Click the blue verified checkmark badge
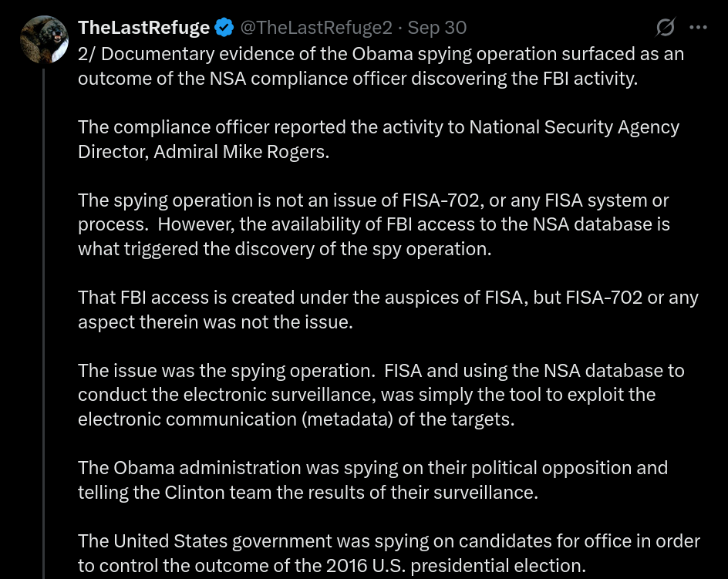The width and height of the screenshot is (728, 579). [x=224, y=28]
